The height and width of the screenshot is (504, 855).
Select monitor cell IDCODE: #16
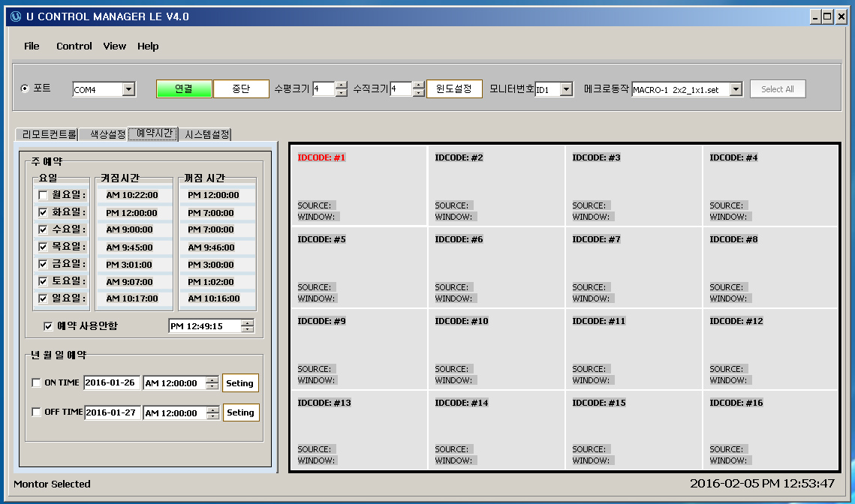pyautogui.click(x=770, y=430)
